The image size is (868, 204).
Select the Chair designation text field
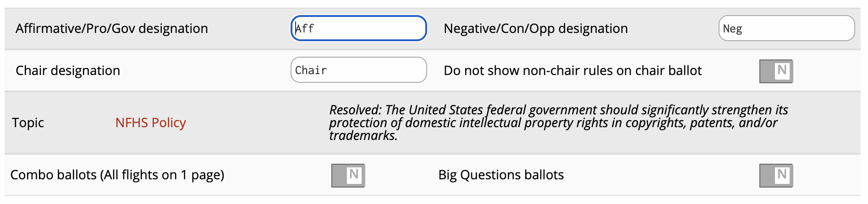[358, 70]
